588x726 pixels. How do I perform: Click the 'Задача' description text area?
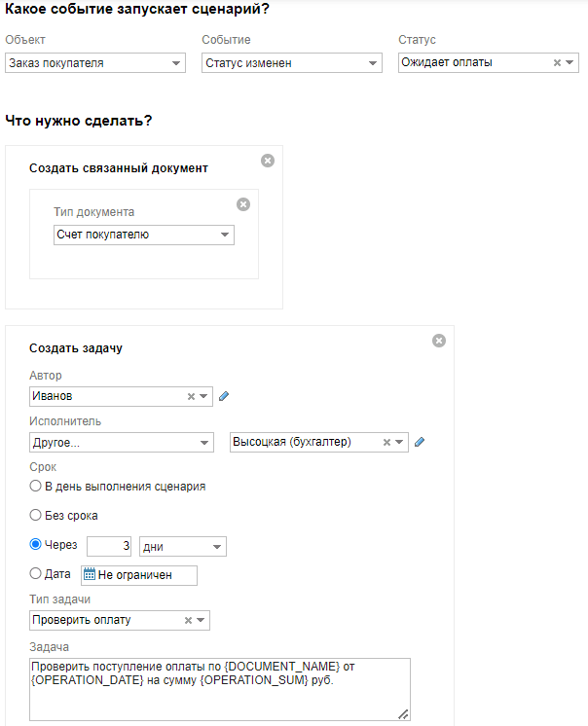219,689
